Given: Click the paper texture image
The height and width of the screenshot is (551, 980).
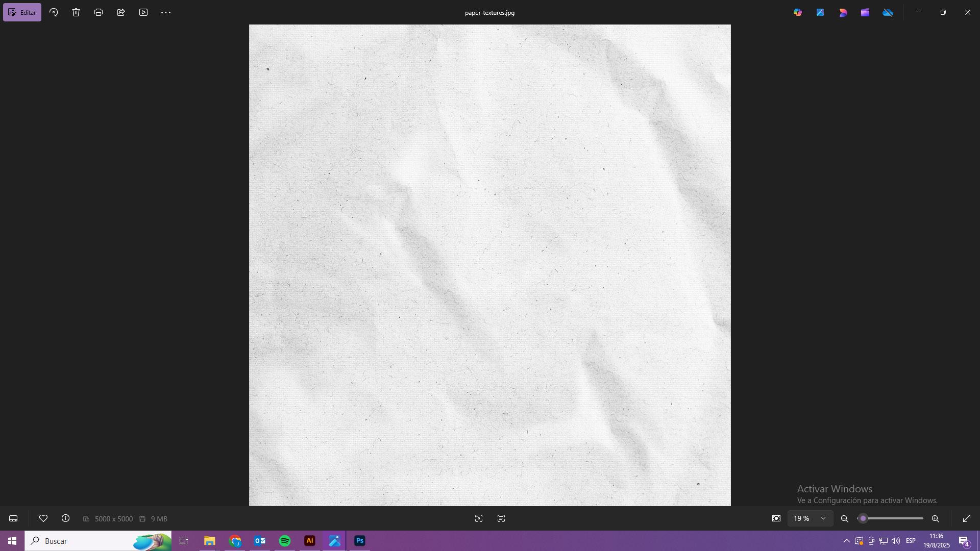Looking at the screenshot, I should [x=490, y=265].
